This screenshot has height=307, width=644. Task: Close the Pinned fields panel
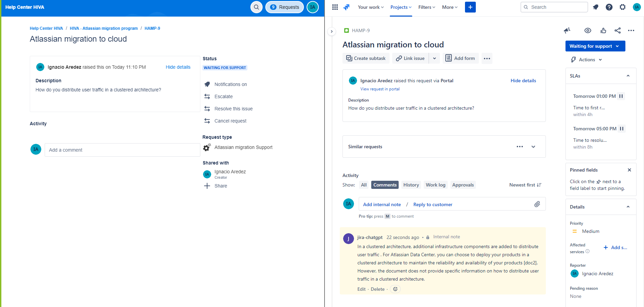629,170
